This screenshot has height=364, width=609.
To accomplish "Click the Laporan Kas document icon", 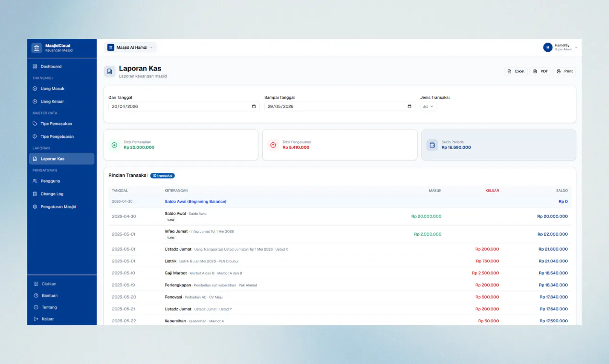I will click(35, 159).
